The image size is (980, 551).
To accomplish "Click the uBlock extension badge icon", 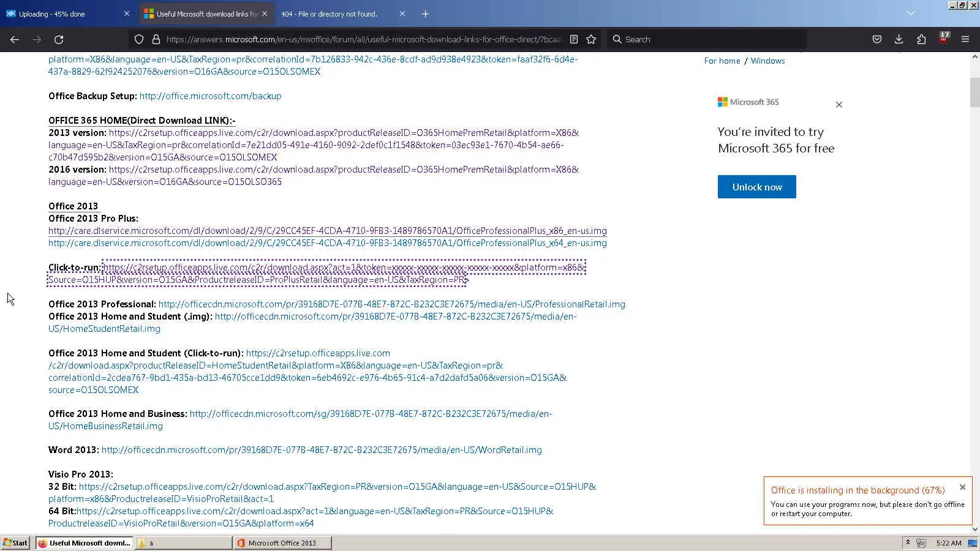I will click(944, 38).
